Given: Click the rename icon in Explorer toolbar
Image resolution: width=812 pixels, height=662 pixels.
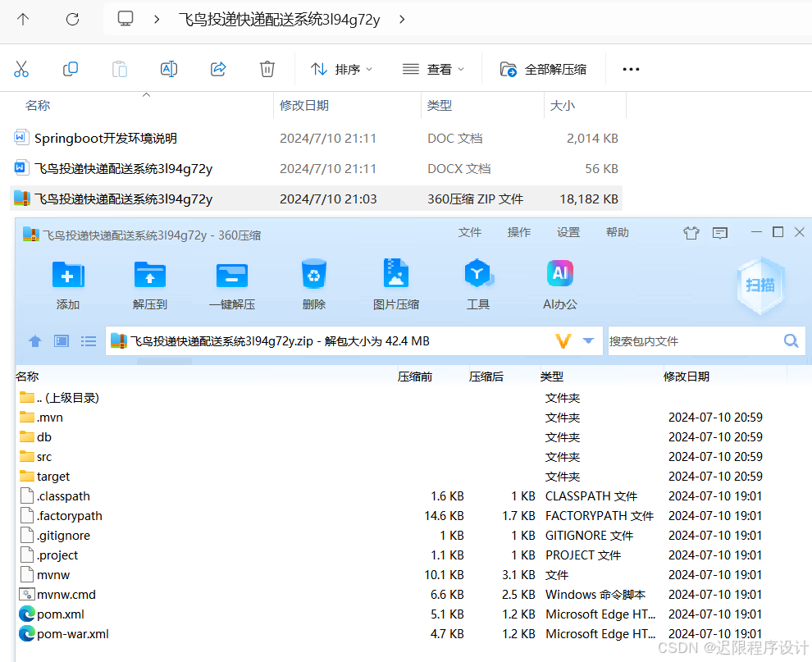Looking at the screenshot, I should (x=169, y=69).
